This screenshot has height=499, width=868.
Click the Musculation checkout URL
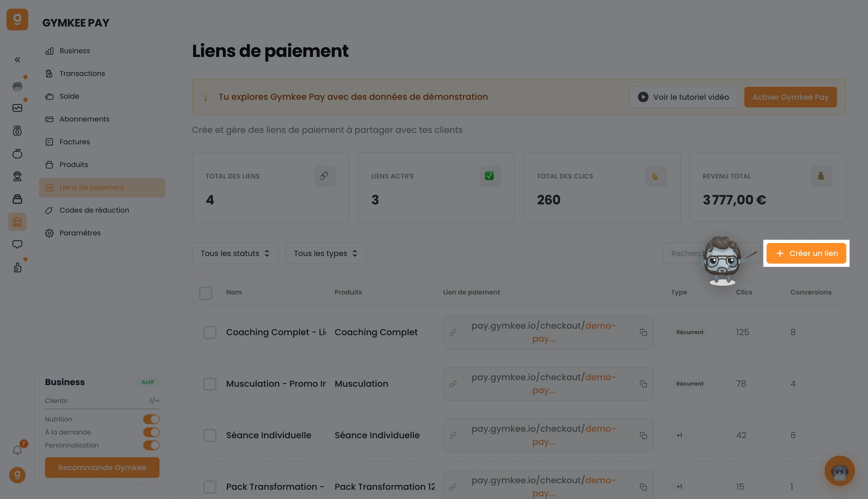tap(544, 384)
